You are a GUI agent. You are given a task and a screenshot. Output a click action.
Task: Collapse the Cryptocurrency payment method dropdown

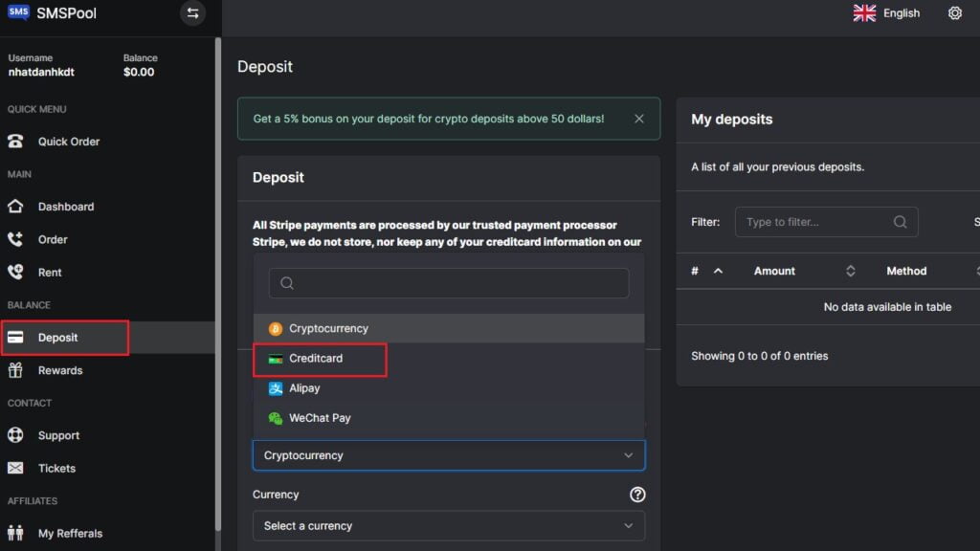[448, 455]
